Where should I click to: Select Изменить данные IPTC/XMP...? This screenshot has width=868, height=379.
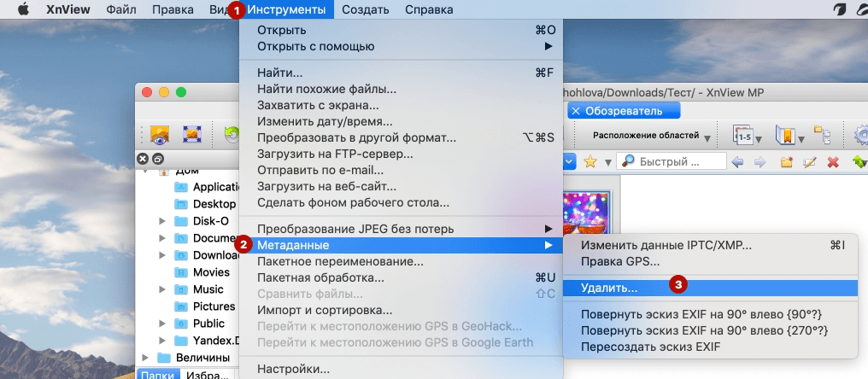[710, 245]
